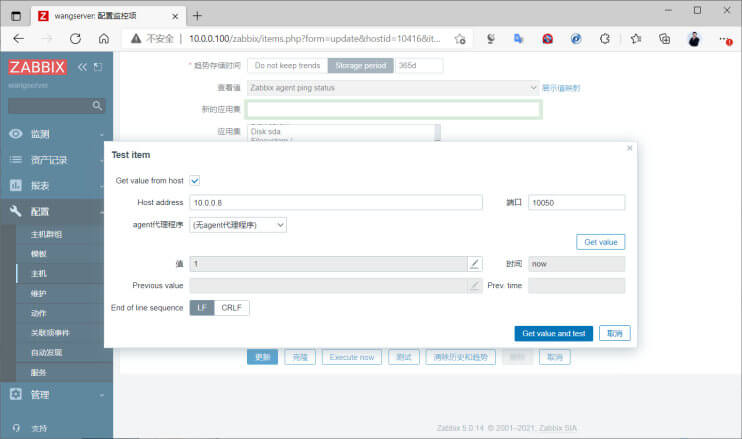The width and height of the screenshot is (742, 439).
Task: Open a new browser tab
Action: pyautogui.click(x=197, y=16)
